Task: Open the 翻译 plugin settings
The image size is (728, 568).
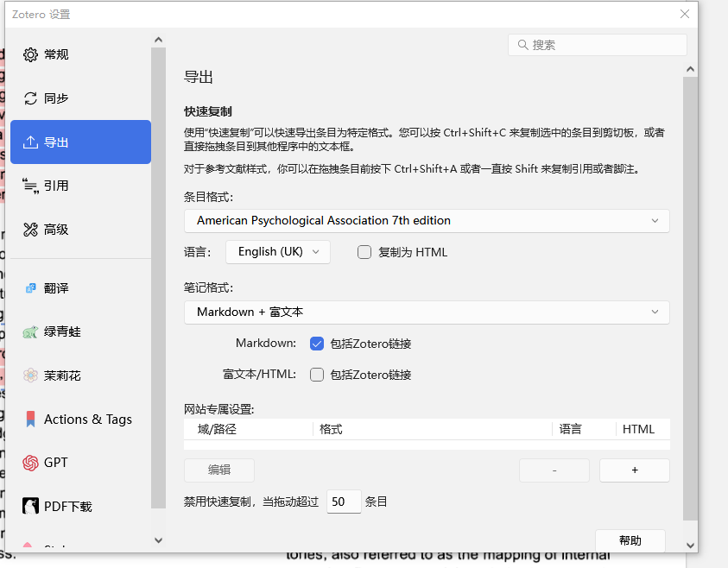Action: [81, 288]
